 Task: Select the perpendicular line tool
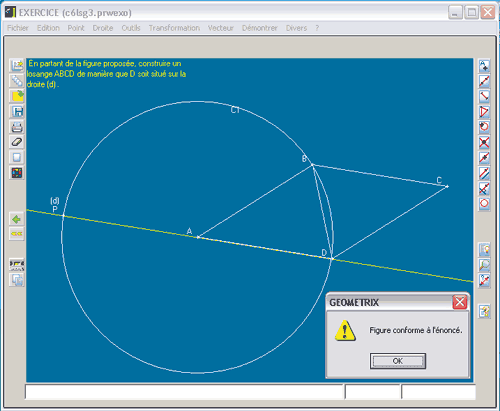tap(484, 188)
